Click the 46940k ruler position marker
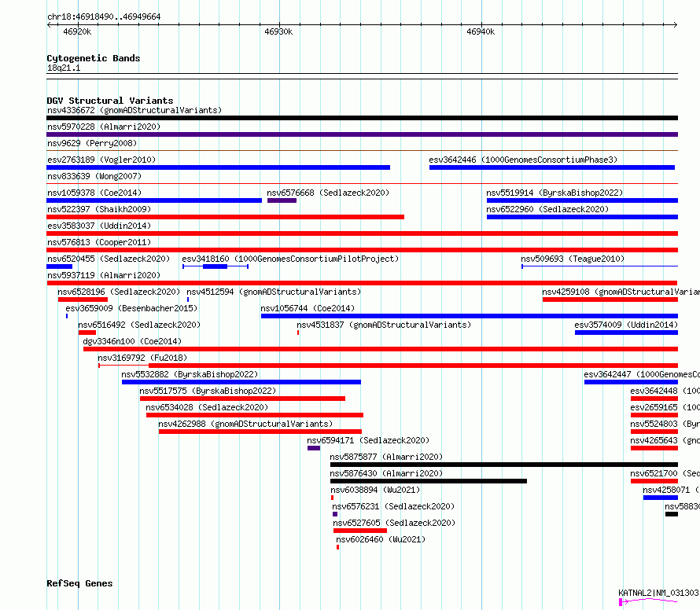The image size is (700, 610). tap(481, 31)
